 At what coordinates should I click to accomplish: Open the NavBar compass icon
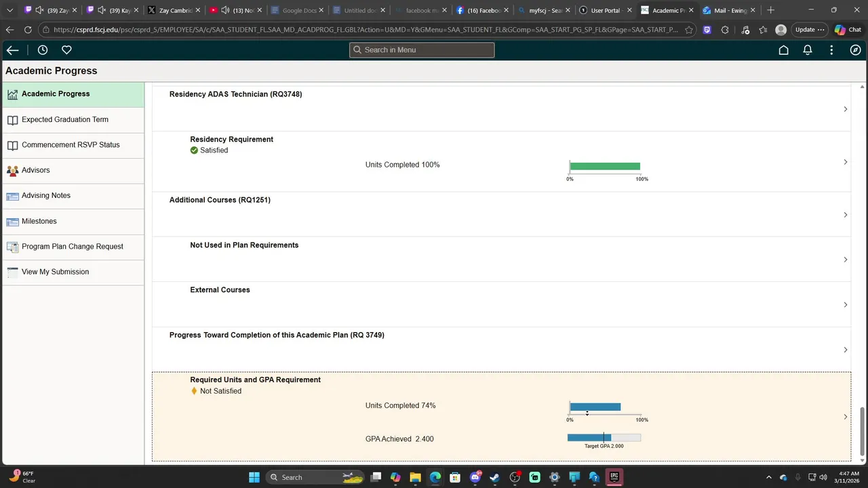click(x=856, y=50)
